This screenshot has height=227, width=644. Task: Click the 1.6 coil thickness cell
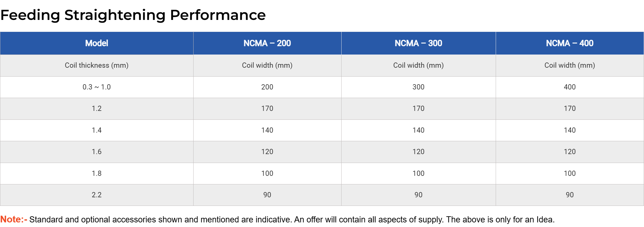pos(97,152)
